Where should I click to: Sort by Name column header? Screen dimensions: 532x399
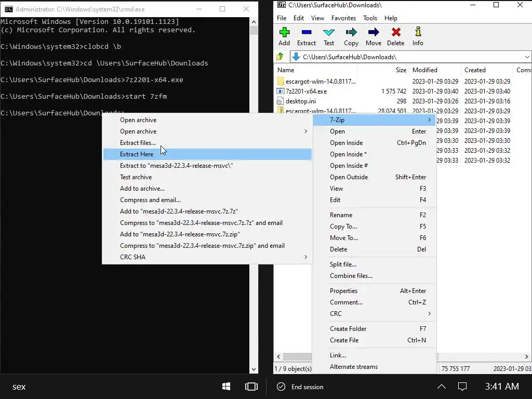coord(315,70)
